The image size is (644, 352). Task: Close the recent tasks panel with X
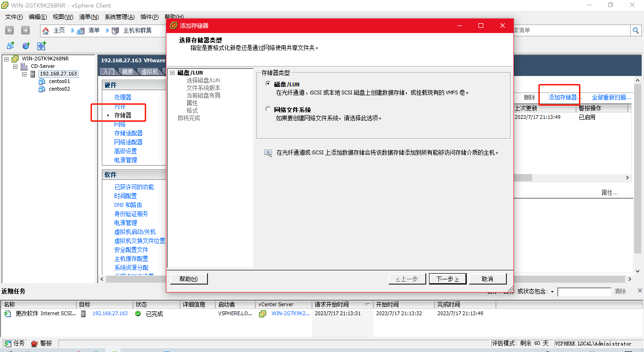(640, 291)
